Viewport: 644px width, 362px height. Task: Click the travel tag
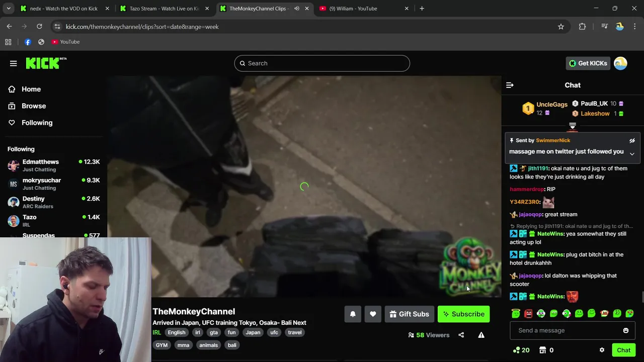point(295,332)
